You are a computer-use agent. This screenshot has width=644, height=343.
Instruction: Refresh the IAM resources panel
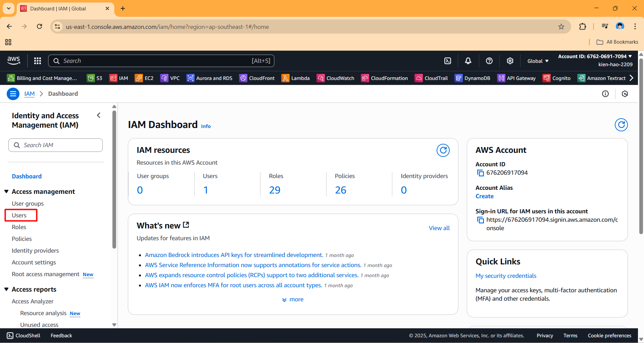(x=443, y=151)
